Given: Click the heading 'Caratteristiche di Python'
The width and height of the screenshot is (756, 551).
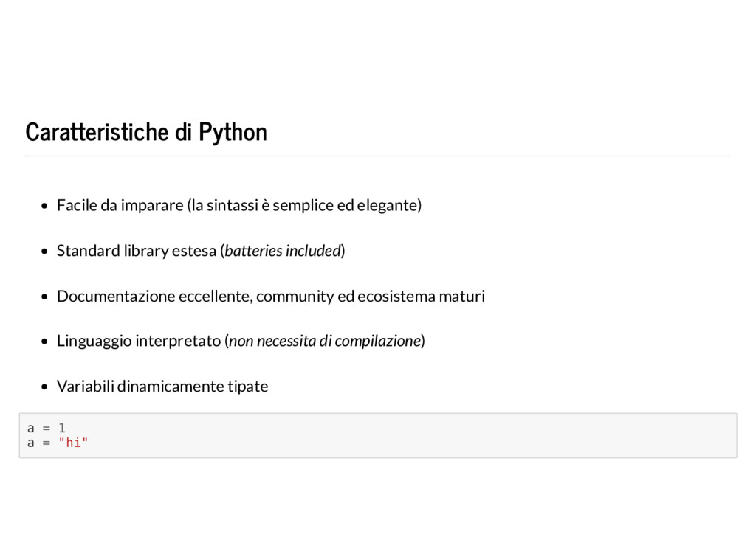Looking at the screenshot, I should click(x=146, y=133).
